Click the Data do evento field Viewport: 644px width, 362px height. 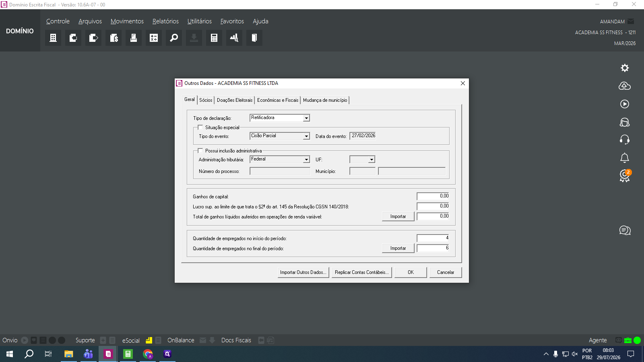click(363, 136)
